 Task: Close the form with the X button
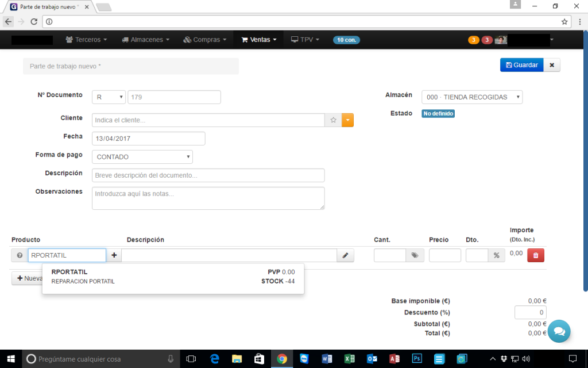[x=552, y=65]
